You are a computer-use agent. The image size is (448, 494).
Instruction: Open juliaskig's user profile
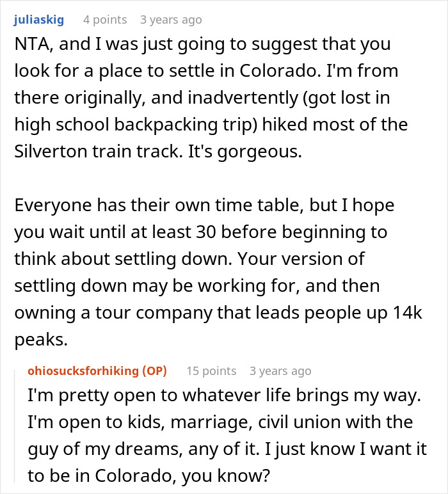[39, 20]
